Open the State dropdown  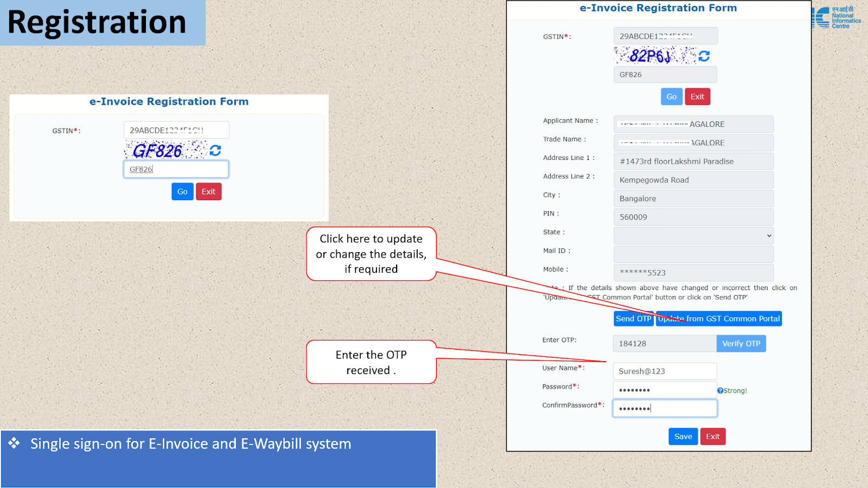click(x=693, y=235)
